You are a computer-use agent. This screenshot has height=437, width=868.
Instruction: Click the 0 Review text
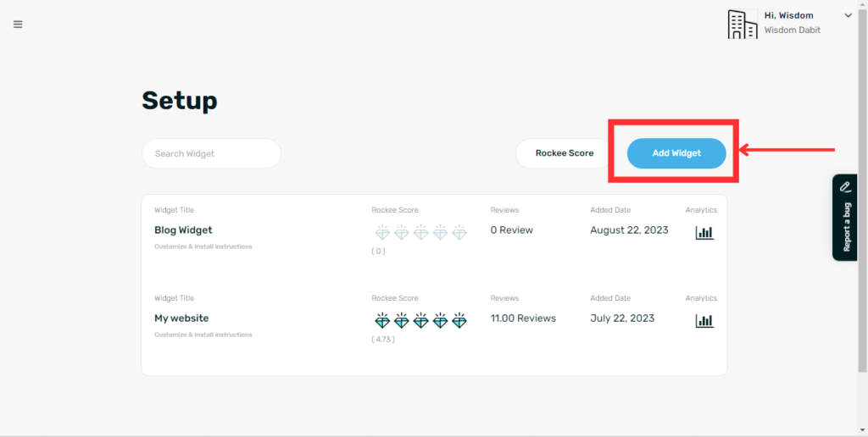511,230
